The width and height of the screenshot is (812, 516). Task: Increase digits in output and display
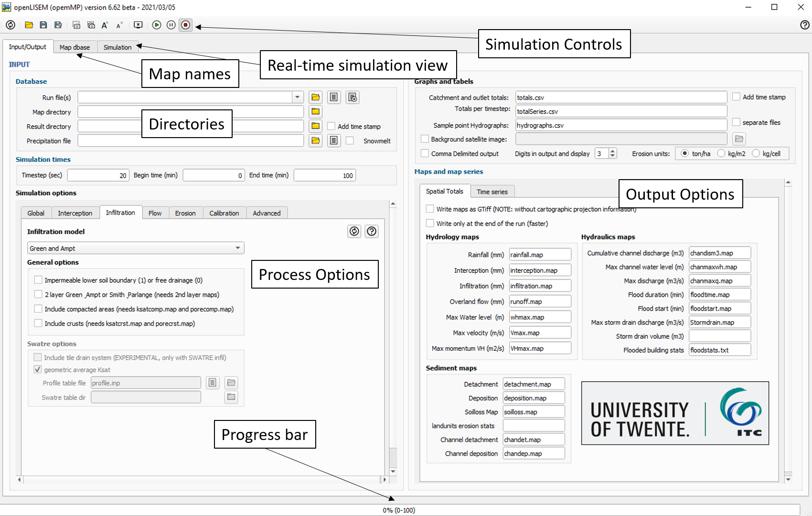coord(613,150)
